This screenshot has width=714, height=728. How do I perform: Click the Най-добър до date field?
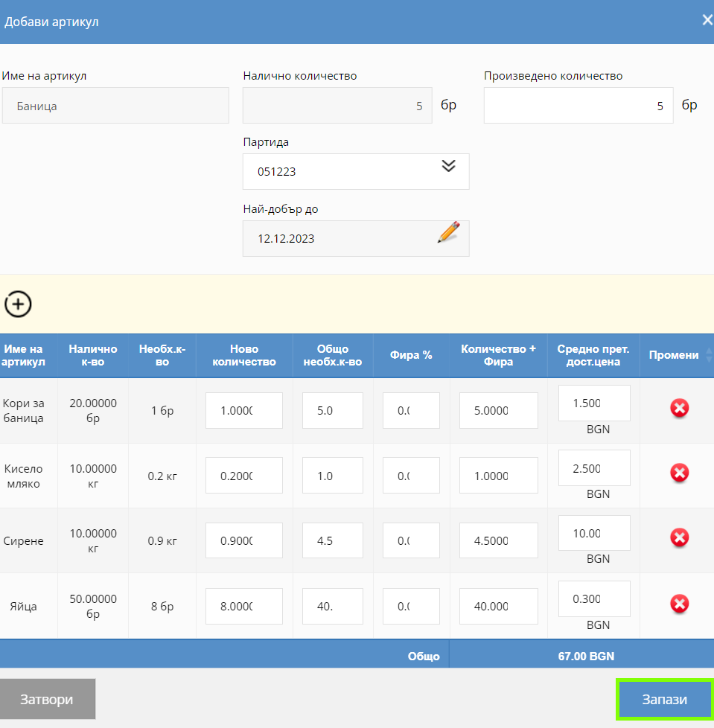tap(356, 239)
